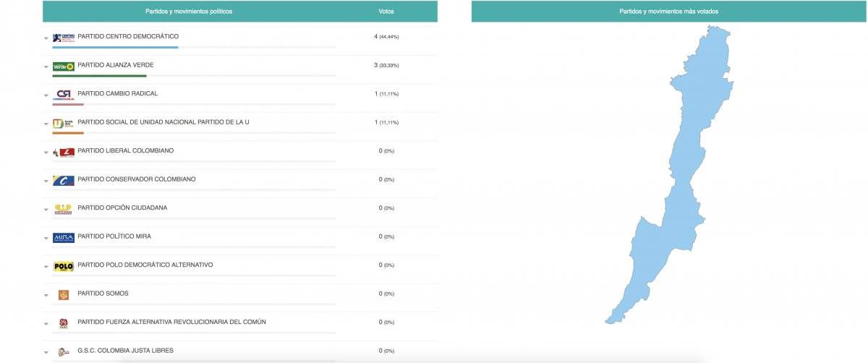Expand the Partido Liberal Colombiano row
The width and height of the screenshot is (868, 363).
pyautogui.click(x=46, y=153)
